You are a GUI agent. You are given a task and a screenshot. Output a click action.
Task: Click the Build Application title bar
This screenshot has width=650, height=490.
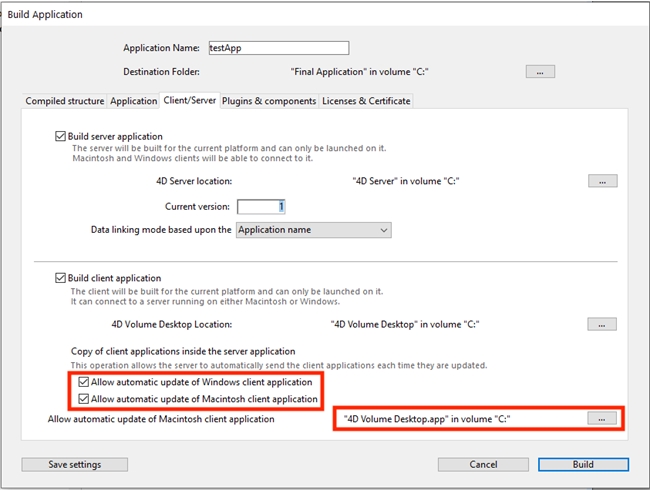tap(300, 14)
